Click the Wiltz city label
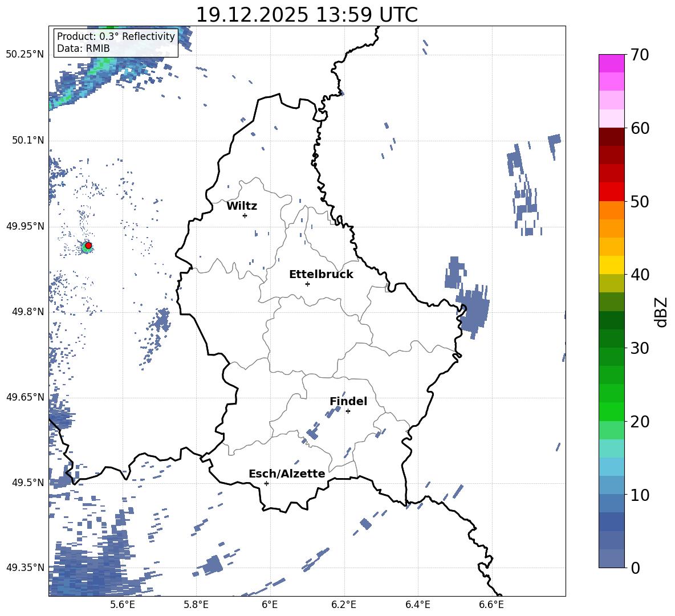 (242, 206)
